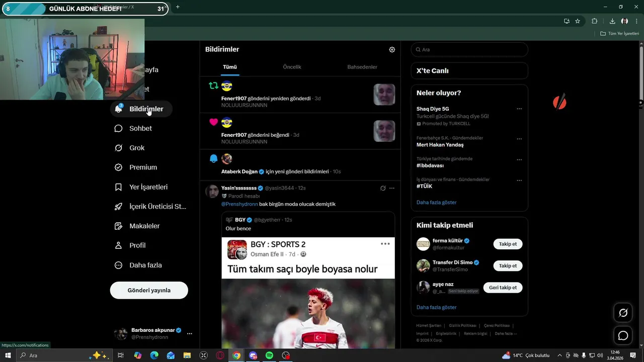Screen dimensions: 644x362
Task: Switch to Bahsedenler notifications tab
Action: [x=362, y=67]
